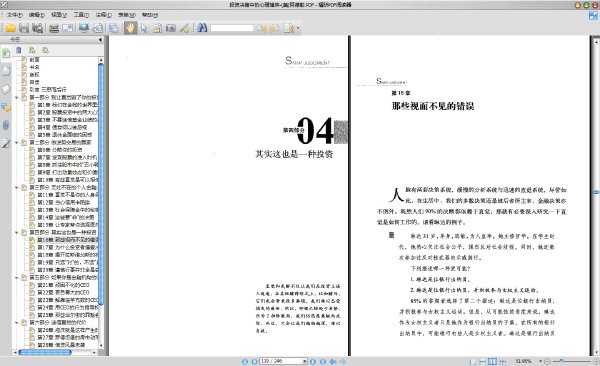
Task: Print the document using printer icon
Action: [54, 28]
